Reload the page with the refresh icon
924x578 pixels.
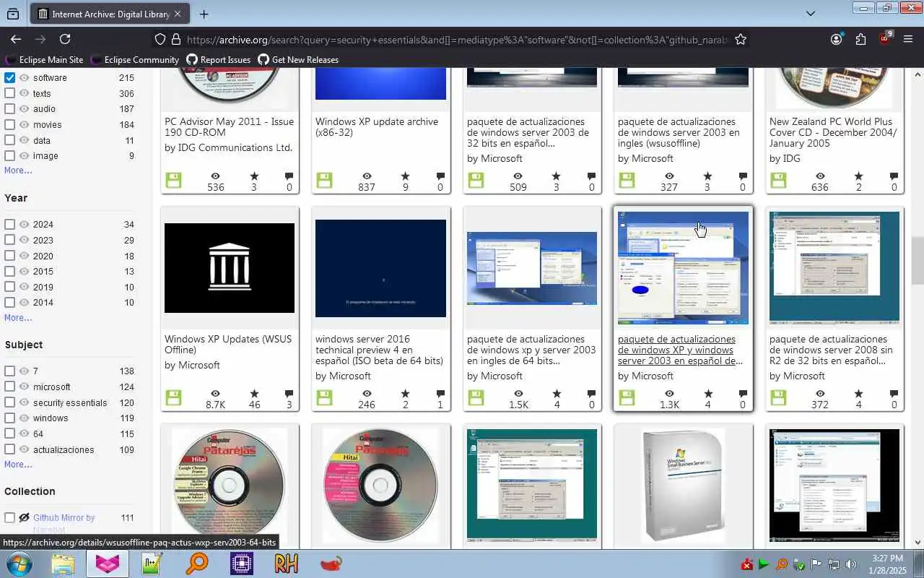click(x=65, y=39)
